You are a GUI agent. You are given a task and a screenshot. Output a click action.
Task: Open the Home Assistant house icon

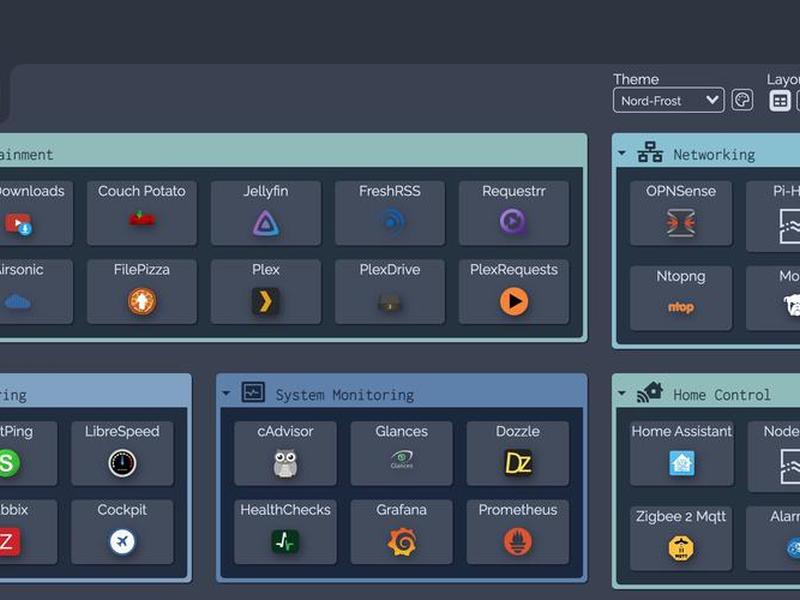(x=682, y=463)
